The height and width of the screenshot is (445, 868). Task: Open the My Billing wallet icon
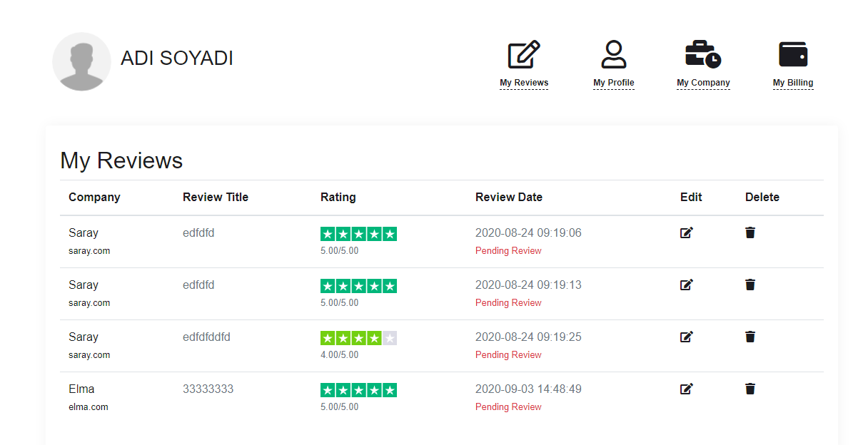tap(793, 54)
